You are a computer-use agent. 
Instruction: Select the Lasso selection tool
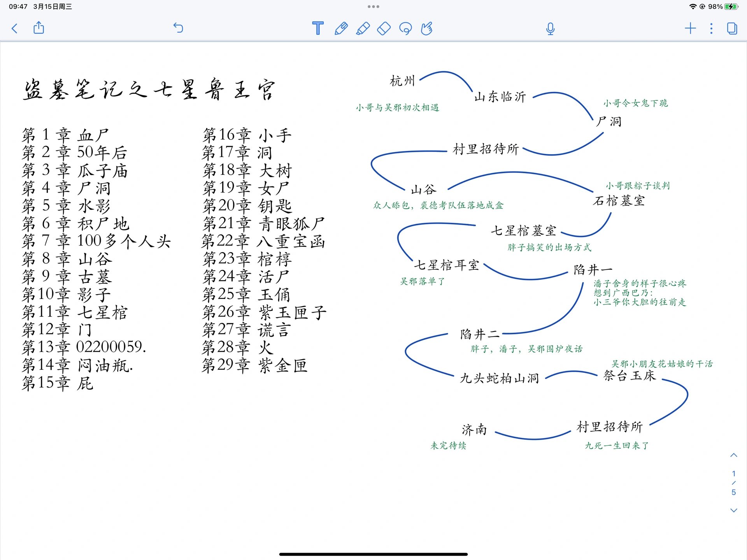tap(405, 28)
